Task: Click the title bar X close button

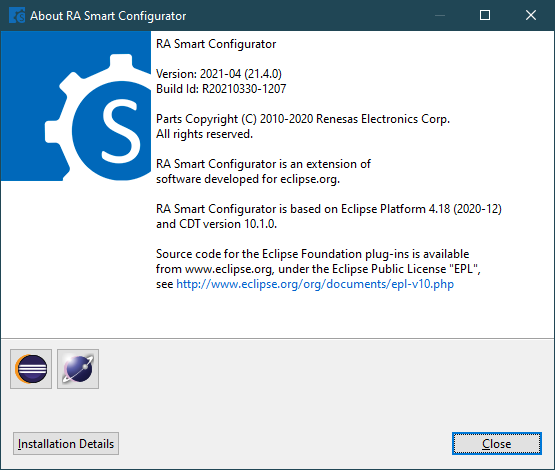Action: (531, 15)
